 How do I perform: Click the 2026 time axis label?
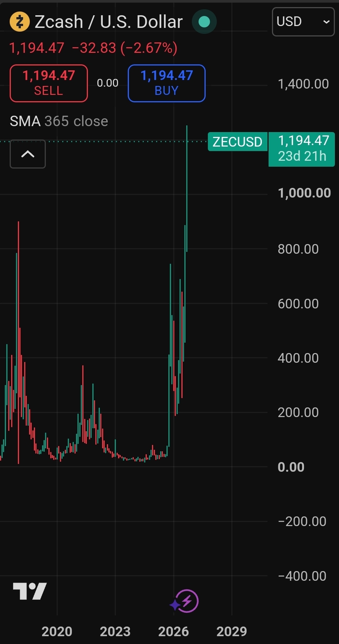click(174, 631)
